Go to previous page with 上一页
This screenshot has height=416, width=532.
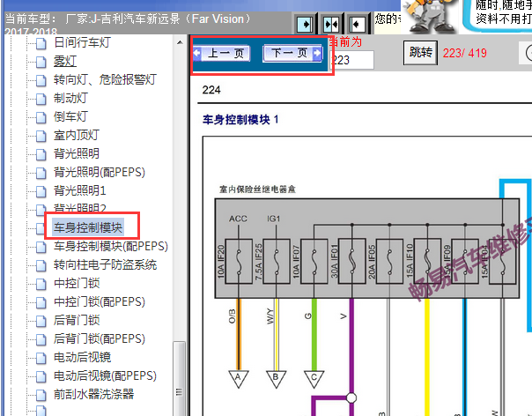pos(222,53)
